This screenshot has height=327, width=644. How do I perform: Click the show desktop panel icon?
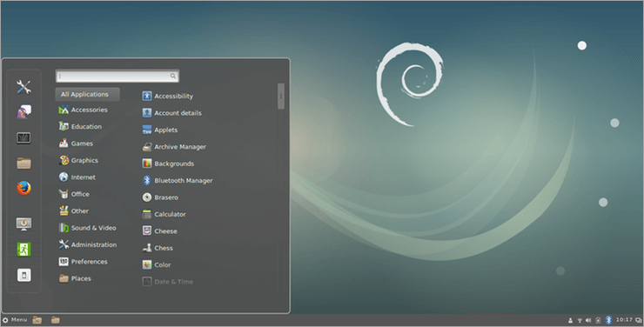tap(37, 320)
